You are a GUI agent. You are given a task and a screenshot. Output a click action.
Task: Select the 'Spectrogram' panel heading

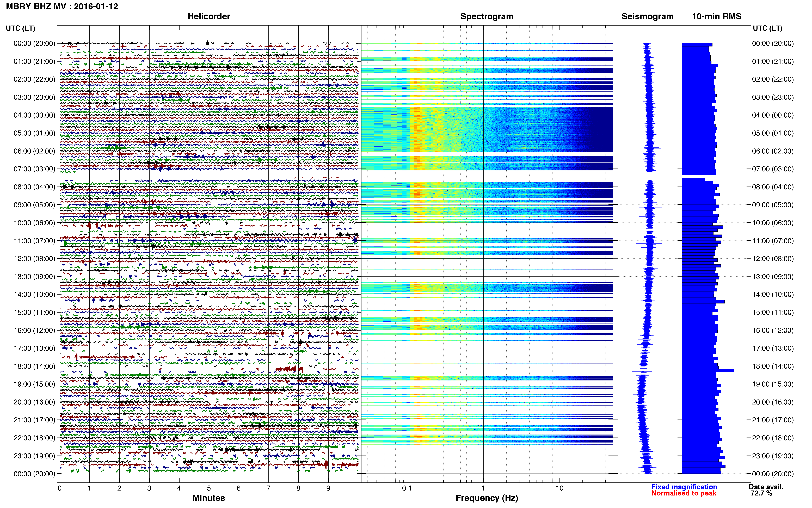coord(487,16)
